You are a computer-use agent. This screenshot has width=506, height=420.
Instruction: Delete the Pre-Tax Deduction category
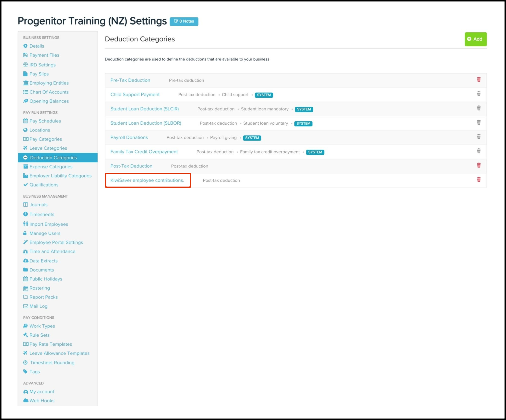point(479,79)
